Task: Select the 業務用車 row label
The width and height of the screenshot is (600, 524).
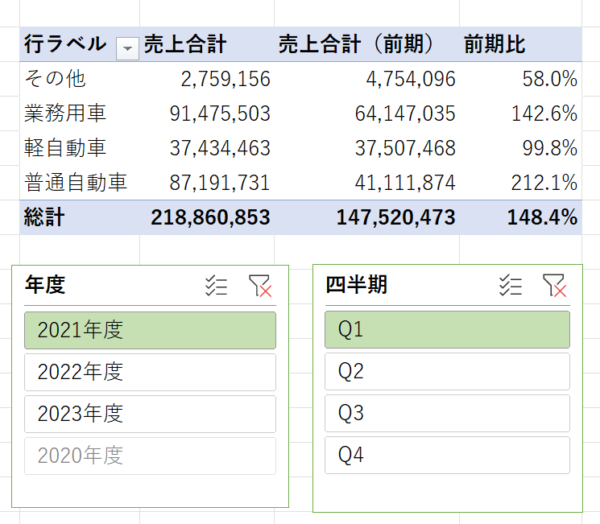Action: pos(62,113)
